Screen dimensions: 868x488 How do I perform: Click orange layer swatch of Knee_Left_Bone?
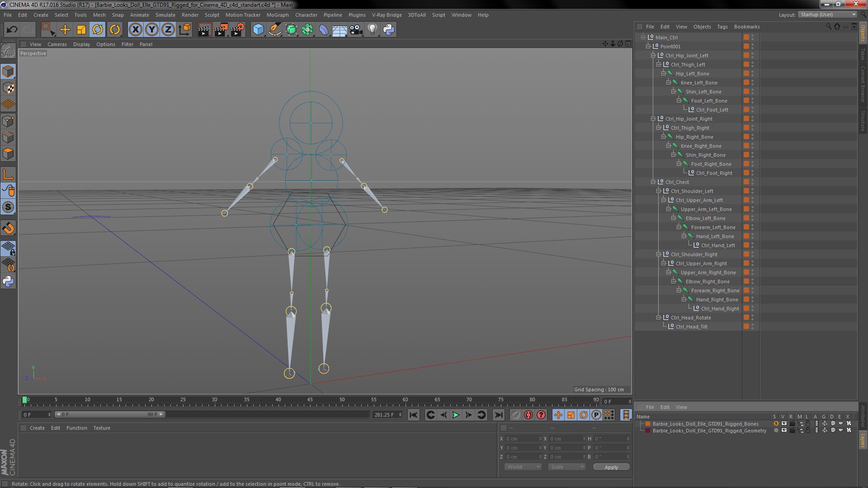tap(746, 82)
